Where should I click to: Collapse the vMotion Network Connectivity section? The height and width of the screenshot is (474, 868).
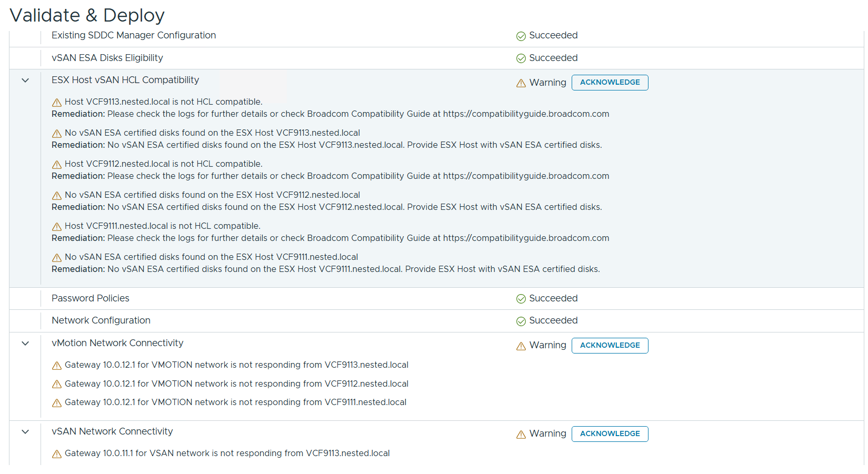point(25,344)
